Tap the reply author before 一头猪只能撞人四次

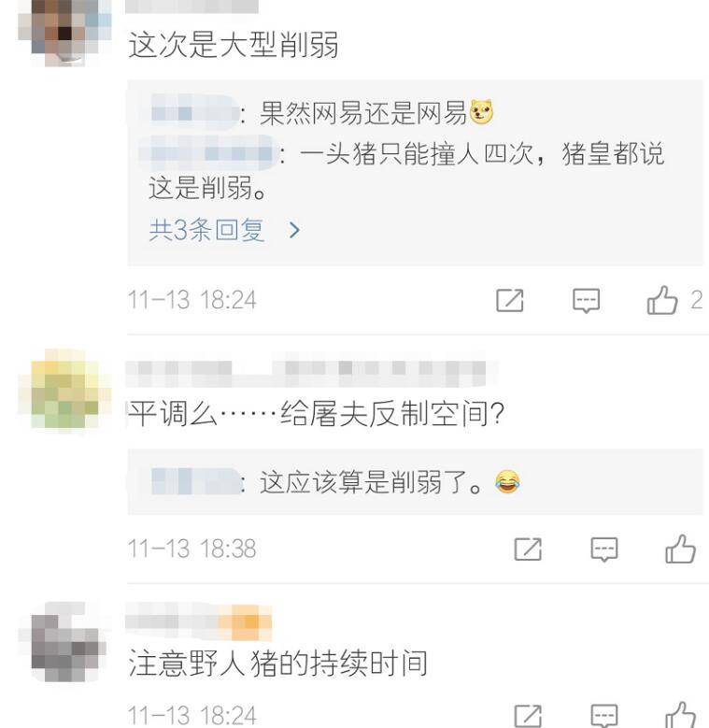208,152
